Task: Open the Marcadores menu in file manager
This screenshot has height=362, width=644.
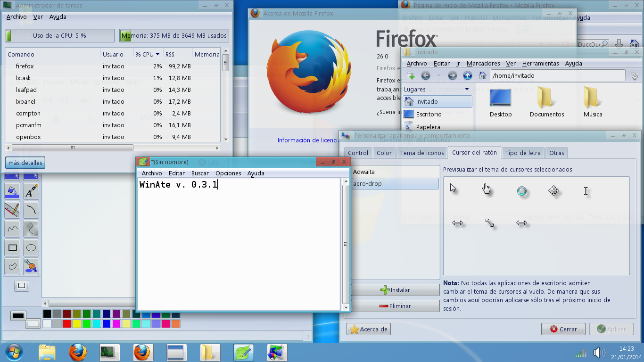Action: pyautogui.click(x=483, y=63)
